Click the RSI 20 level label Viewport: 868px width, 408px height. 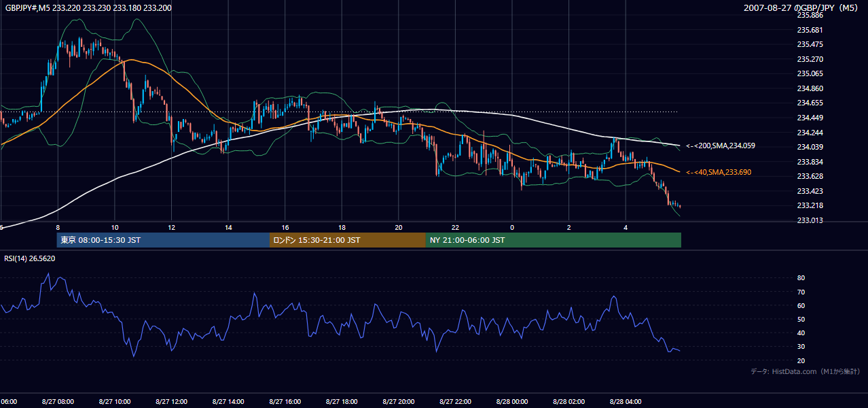pos(801,360)
